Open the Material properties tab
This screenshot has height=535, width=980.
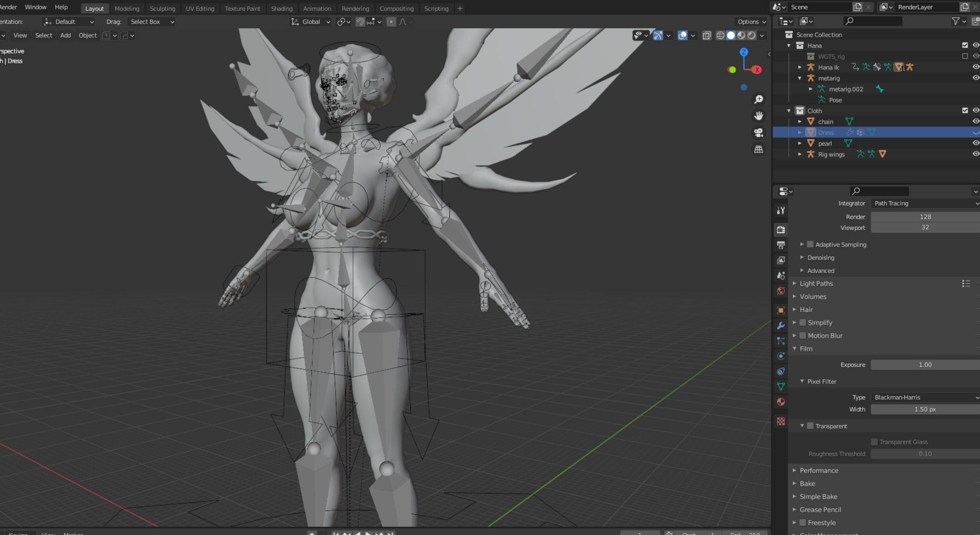(781, 402)
